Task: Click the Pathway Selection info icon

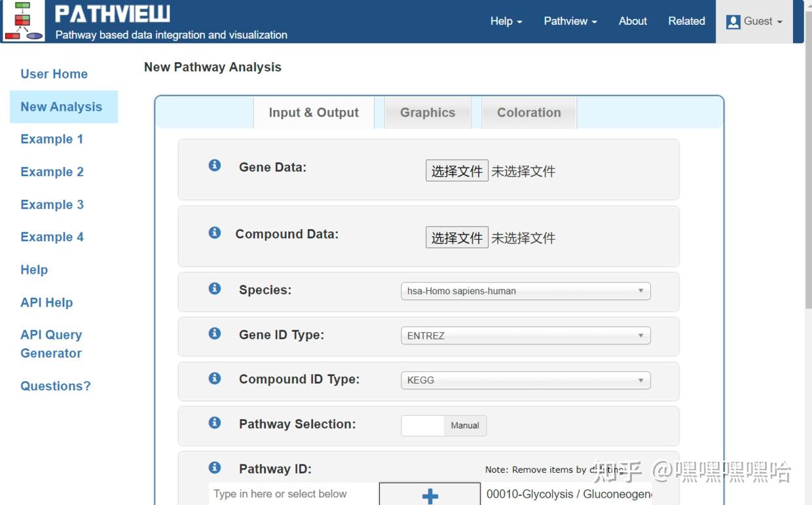Action: coord(214,422)
